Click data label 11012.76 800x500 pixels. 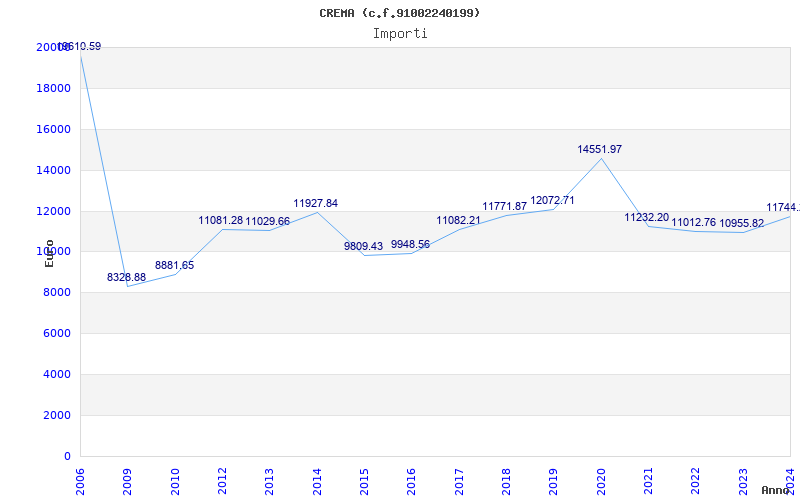(693, 222)
